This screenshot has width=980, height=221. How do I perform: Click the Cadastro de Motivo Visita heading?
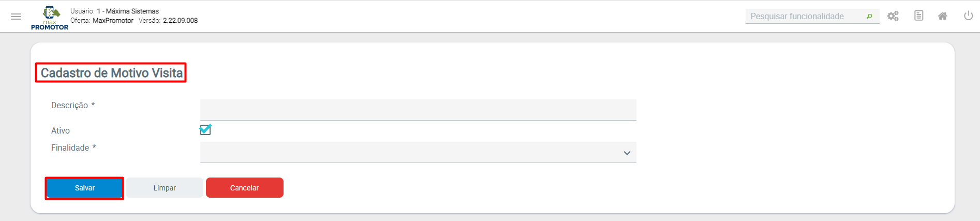[111, 73]
